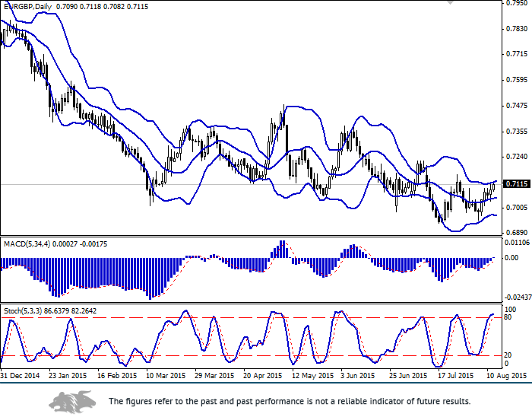This screenshot has height=420, width=532.
Task: Click the 25 Jun 2015 date label
Action: coord(409,376)
